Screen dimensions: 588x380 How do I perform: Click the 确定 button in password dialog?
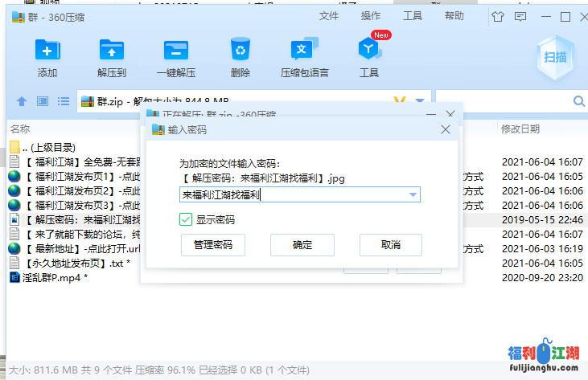tap(302, 245)
